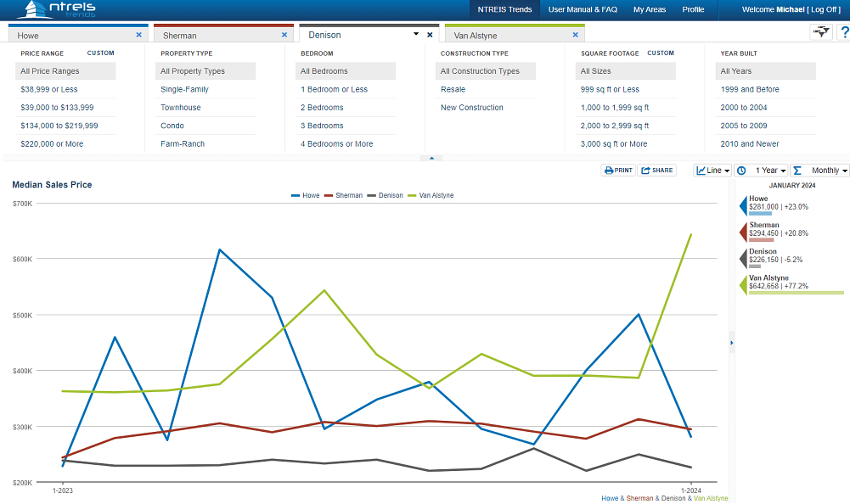
Task: Click Sherman red arrow in summary panel
Action: [x=743, y=232]
